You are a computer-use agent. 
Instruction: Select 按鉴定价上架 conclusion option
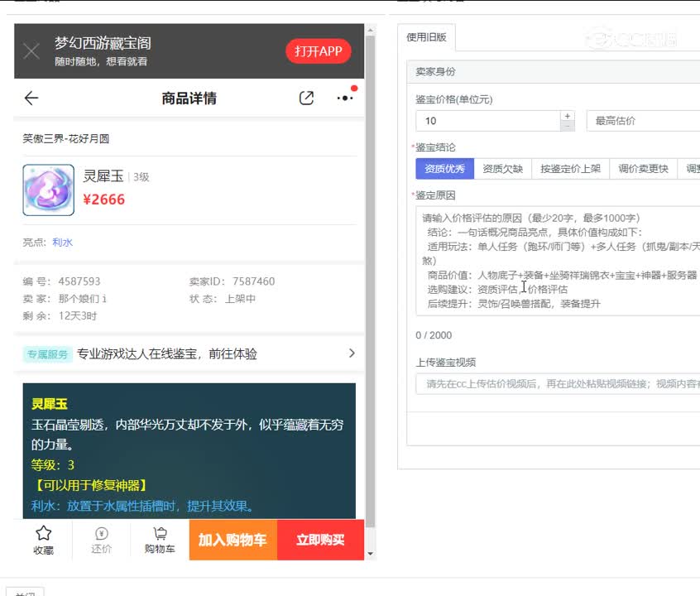pos(571,169)
